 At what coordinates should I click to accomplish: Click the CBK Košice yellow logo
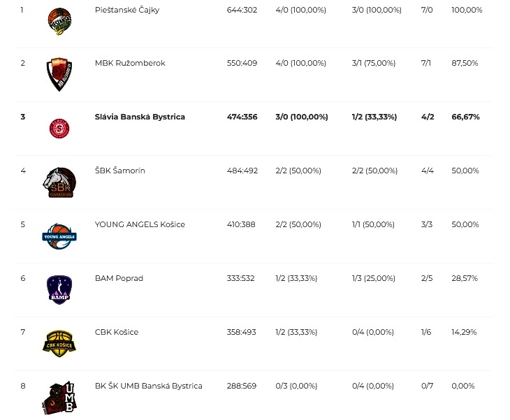59,344
